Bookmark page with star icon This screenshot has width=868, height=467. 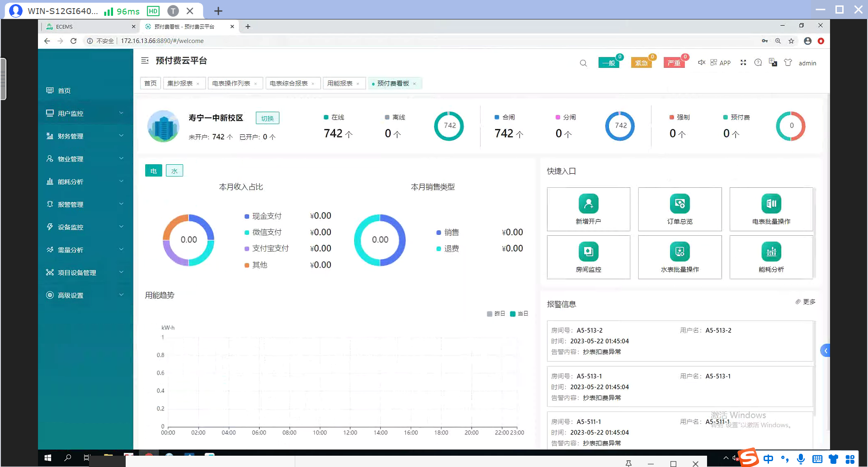791,41
